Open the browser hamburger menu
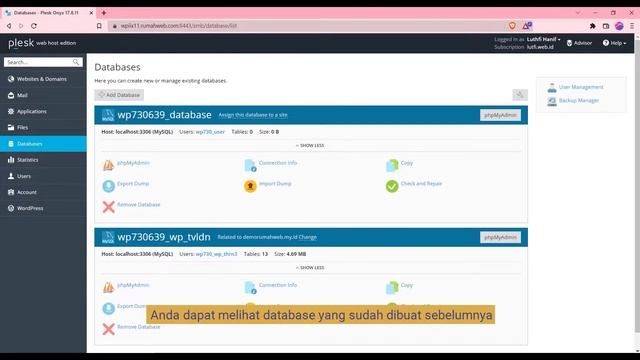The height and width of the screenshot is (360, 640). (x=632, y=26)
